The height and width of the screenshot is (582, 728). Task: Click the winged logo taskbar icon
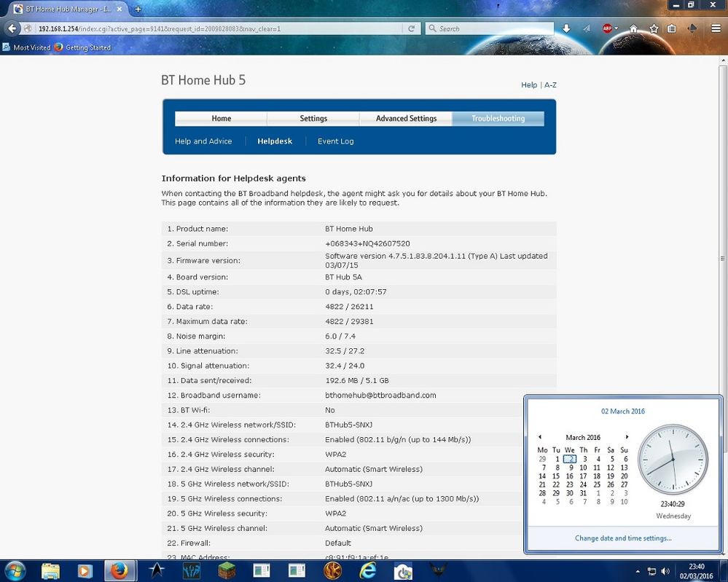(x=438, y=571)
